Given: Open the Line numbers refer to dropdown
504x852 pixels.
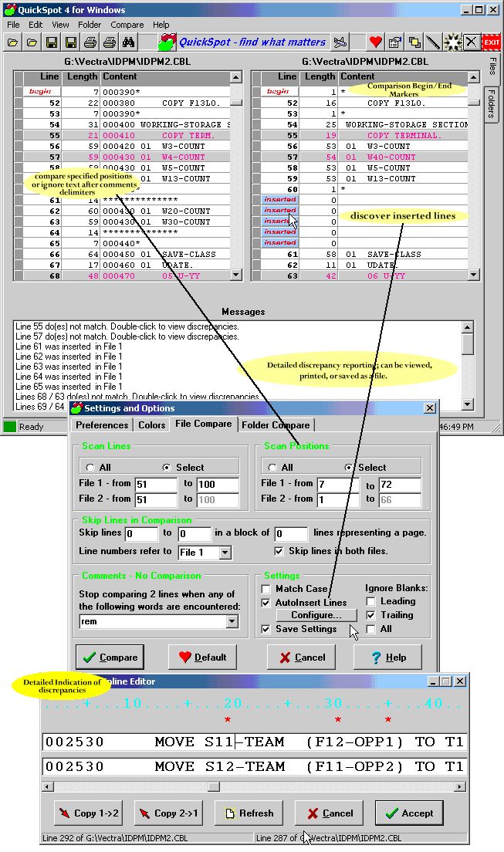Looking at the screenshot, I should [x=225, y=553].
